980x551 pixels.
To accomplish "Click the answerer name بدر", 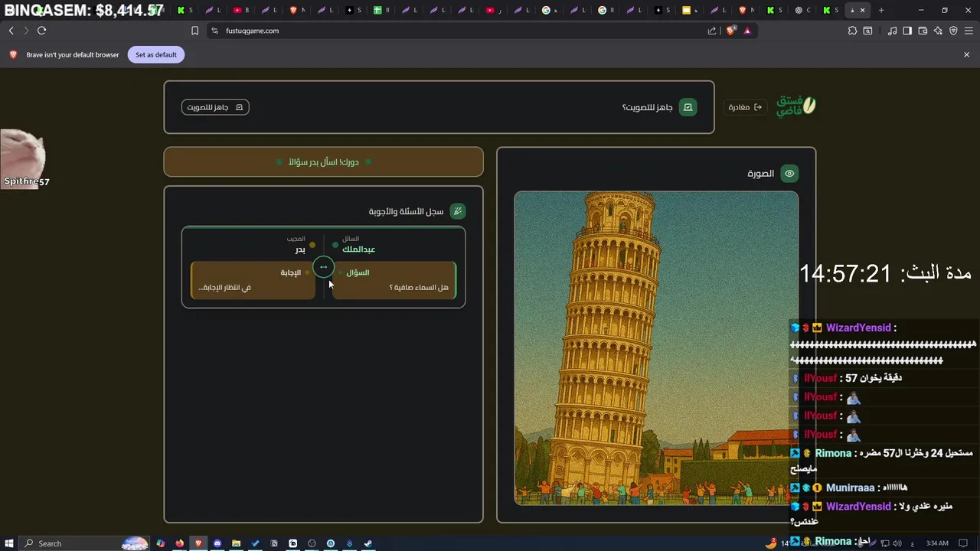I will [x=300, y=249].
